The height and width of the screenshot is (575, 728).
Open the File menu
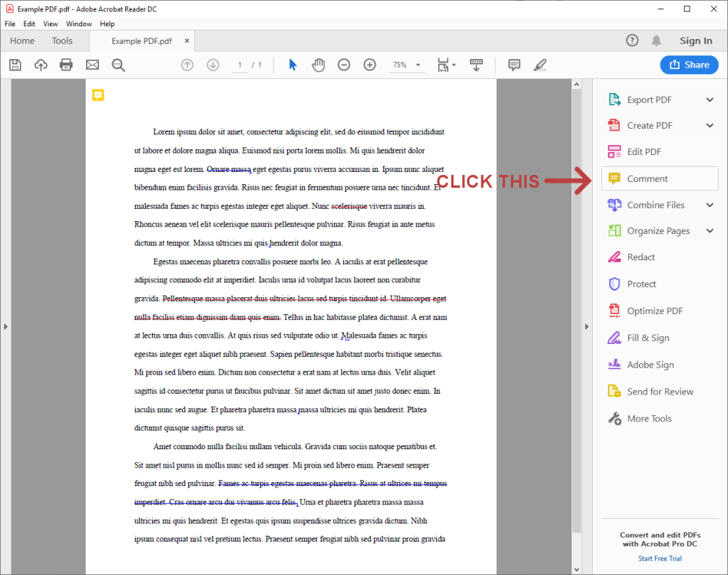click(x=10, y=23)
